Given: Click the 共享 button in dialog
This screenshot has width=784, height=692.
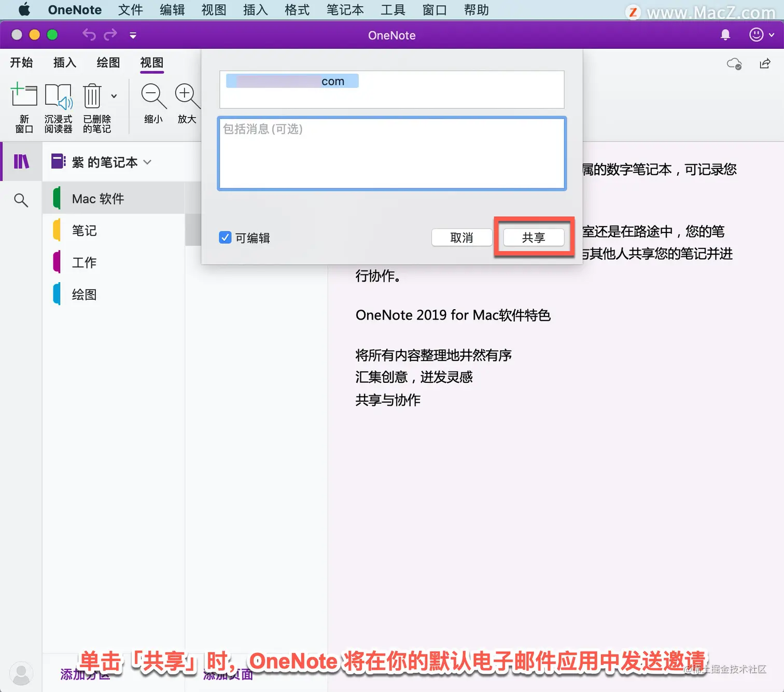Looking at the screenshot, I should pos(534,238).
